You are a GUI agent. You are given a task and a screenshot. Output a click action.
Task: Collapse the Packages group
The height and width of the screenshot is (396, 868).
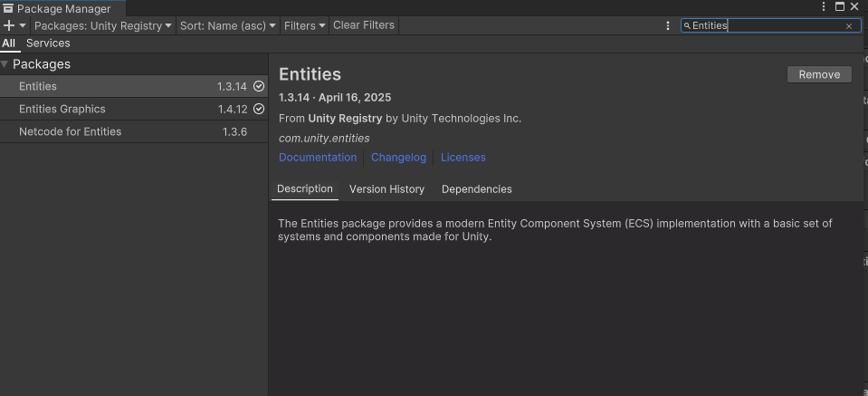click(5, 64)
